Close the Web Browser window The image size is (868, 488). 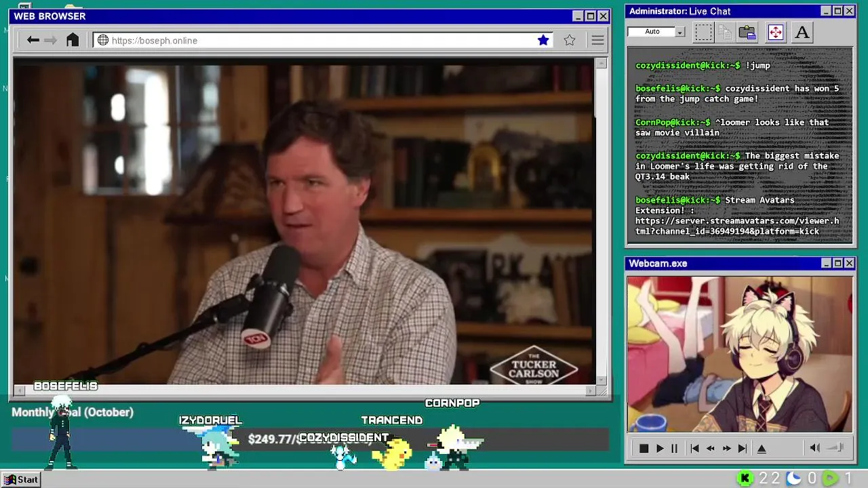603,16
